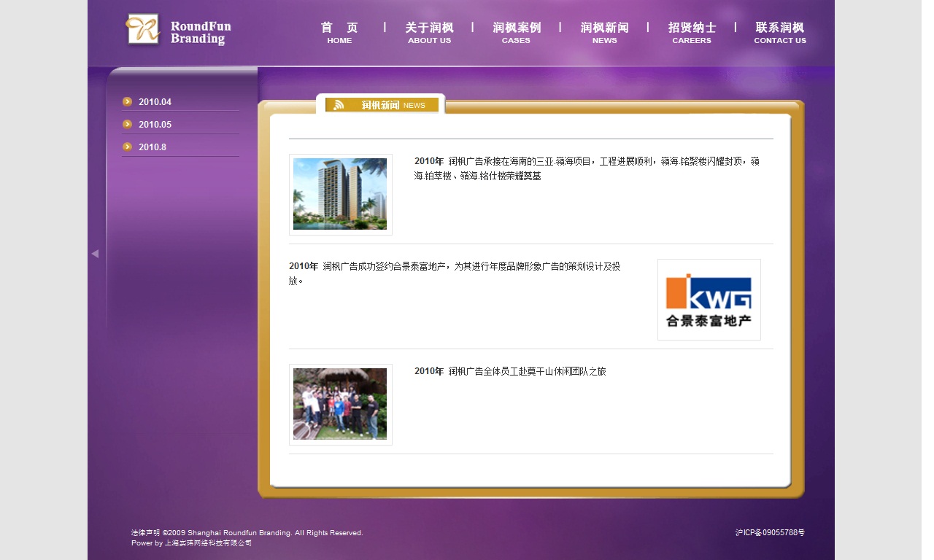Open the 润枫案例 CASES menu item
The width and height of the screenshot is (934, 560).
tap(517, 33)
